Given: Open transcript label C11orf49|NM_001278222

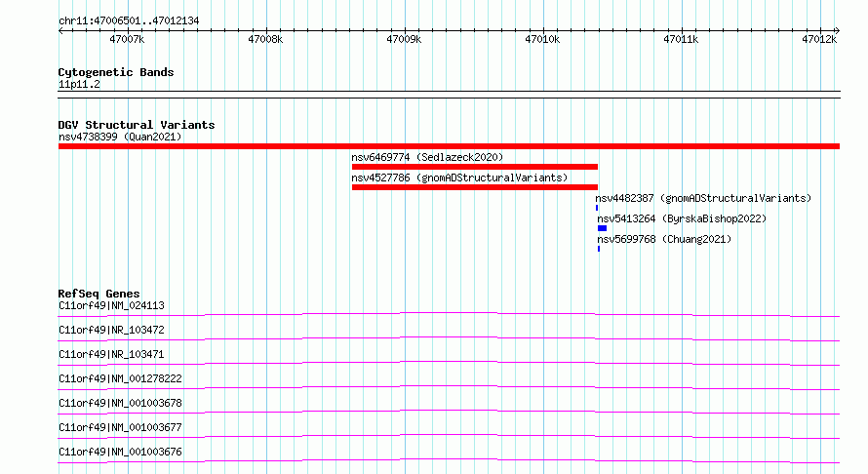Looking at the screenshot, I should coord(120,378).
